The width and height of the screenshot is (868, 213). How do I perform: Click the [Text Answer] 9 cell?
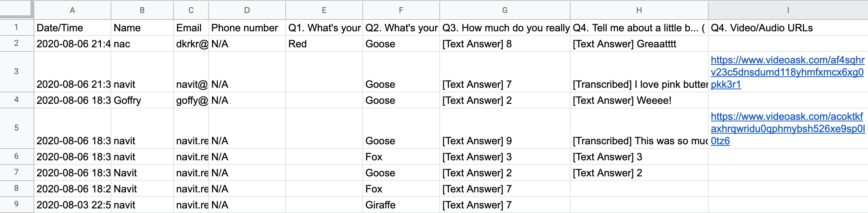[x=505, y=129]
